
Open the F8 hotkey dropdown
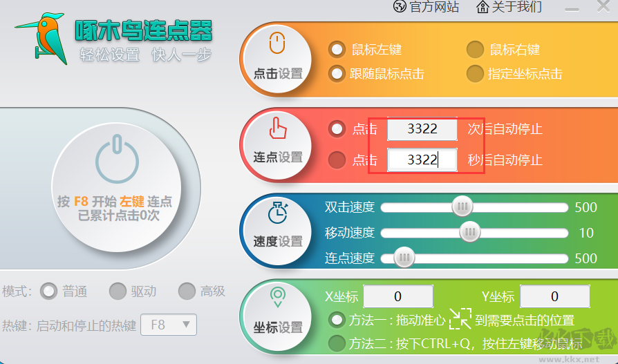(169, 325)
